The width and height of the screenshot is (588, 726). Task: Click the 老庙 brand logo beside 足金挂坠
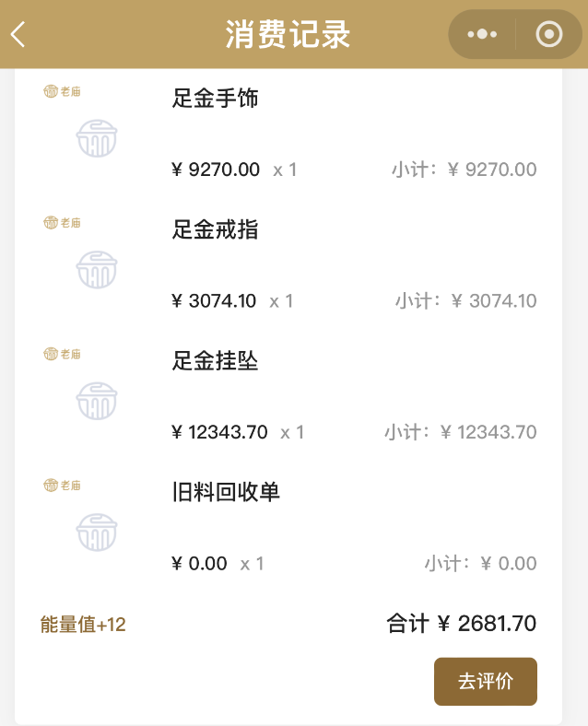tap(63, 354)
